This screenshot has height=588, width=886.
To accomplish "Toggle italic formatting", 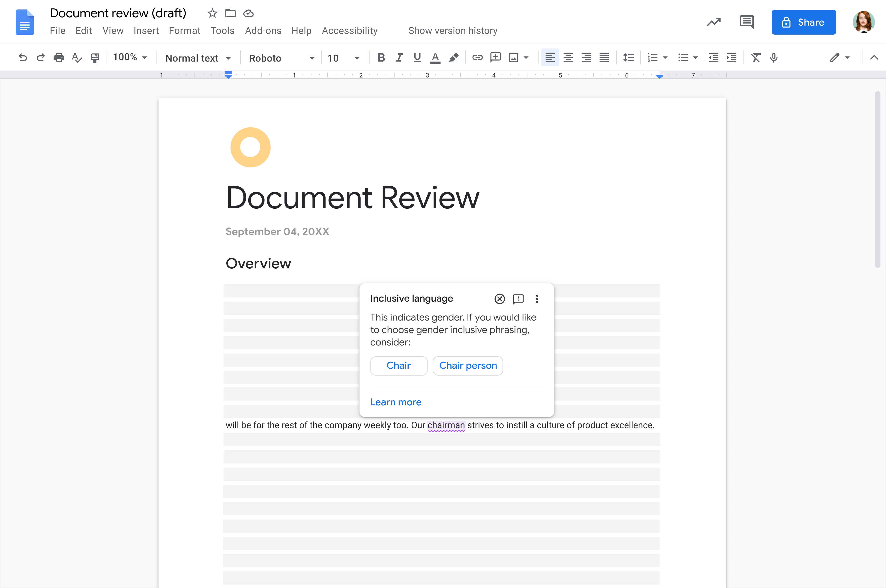I will pos(399,57).
